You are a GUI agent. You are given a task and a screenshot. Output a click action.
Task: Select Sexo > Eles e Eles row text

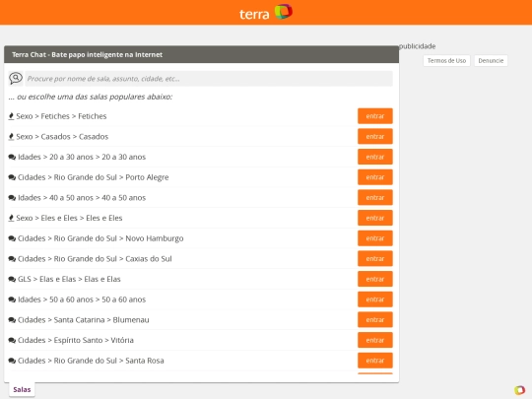[x=69, y=218]
